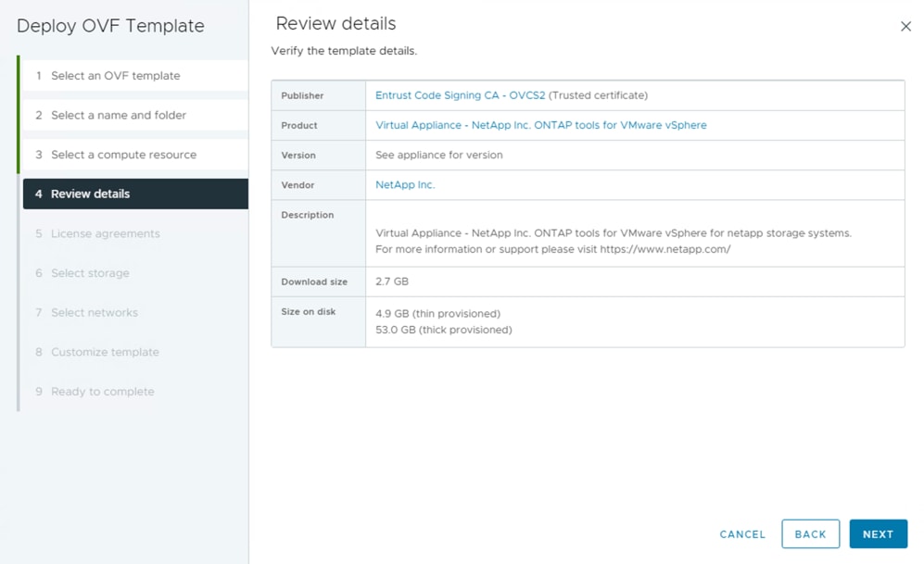Click the Next button
The height and width of the screenshot is (564, 924).
tap(878, 534)
